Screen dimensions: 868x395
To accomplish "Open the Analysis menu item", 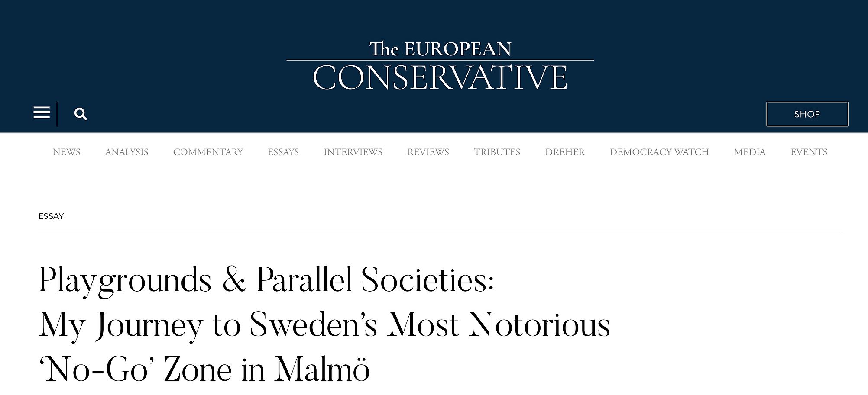I will pos(126,152).
